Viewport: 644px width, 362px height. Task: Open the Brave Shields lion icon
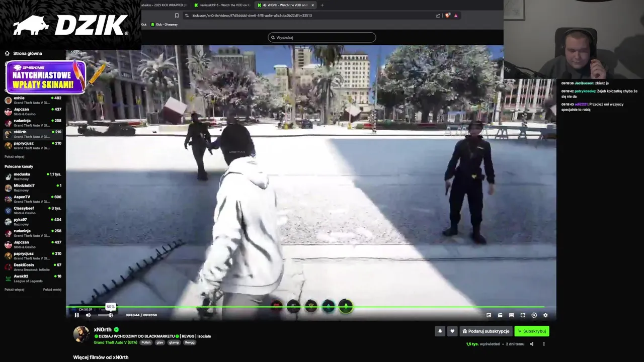click(x=447, y=16)
